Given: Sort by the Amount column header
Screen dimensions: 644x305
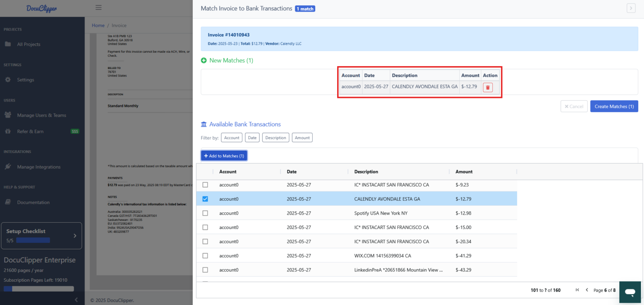Looking at the screenshot, I should tap(464, 172).
